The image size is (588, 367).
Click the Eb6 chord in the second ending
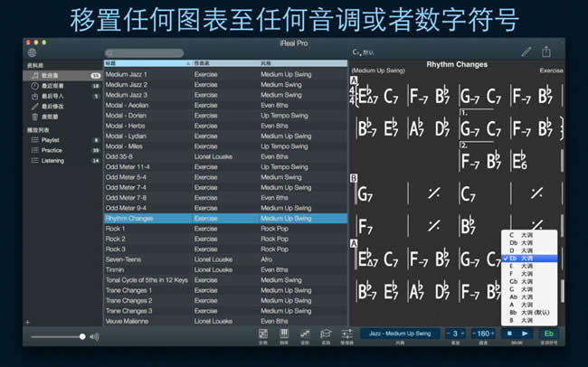pos(519,160)
